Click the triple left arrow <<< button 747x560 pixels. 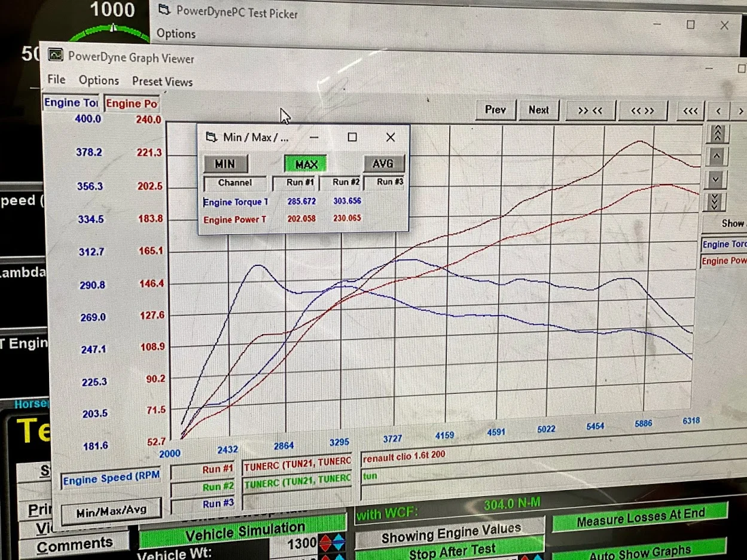[690, 111]
